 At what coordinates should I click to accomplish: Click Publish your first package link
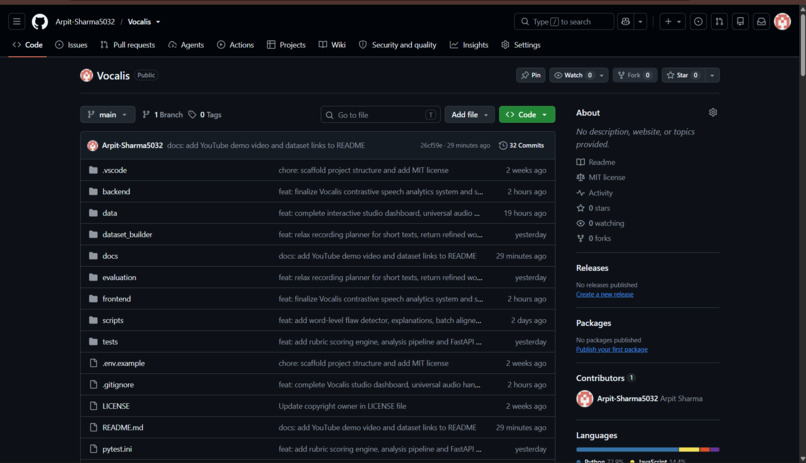612,349
